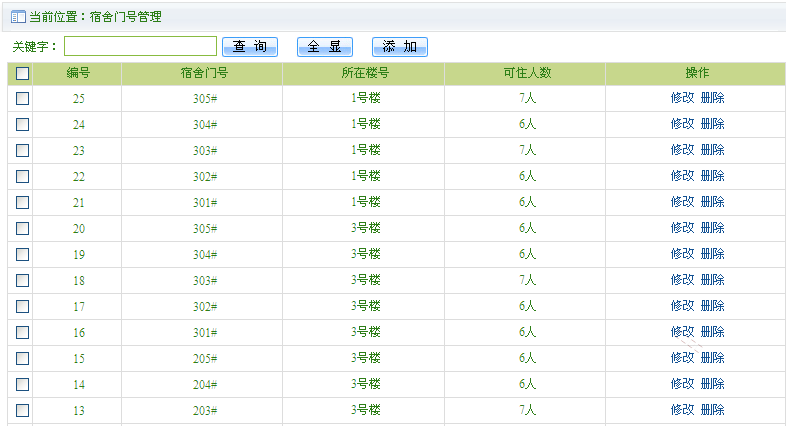Click the 添加 add button
Image resolution: width=786 pixels, height=426 pixels.
(x=400, y=47)
